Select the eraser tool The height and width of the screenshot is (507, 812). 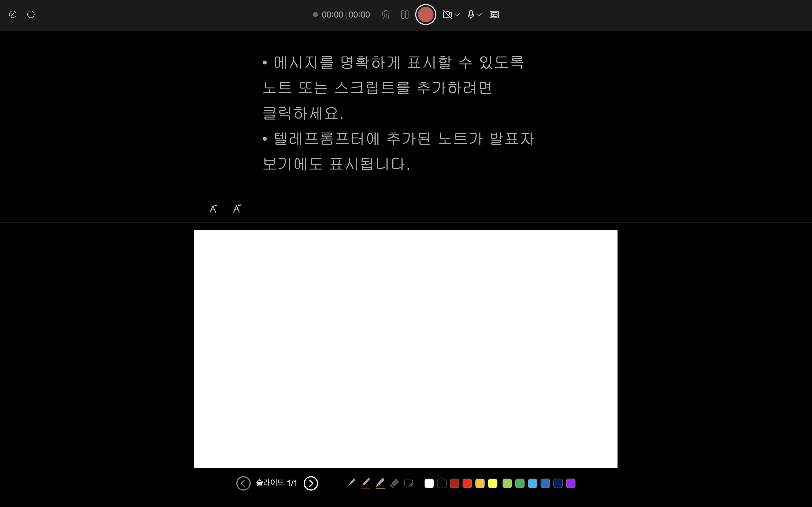point(394,483)
